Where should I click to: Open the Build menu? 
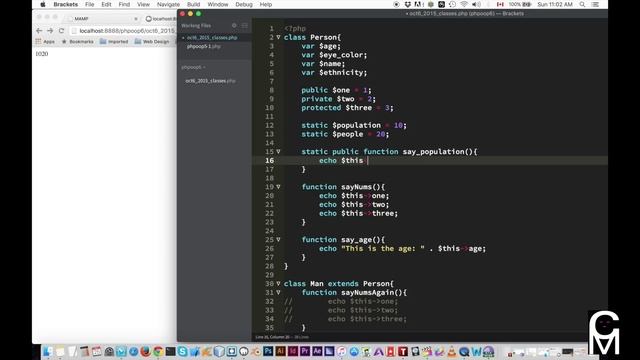(x=193, y=4)
